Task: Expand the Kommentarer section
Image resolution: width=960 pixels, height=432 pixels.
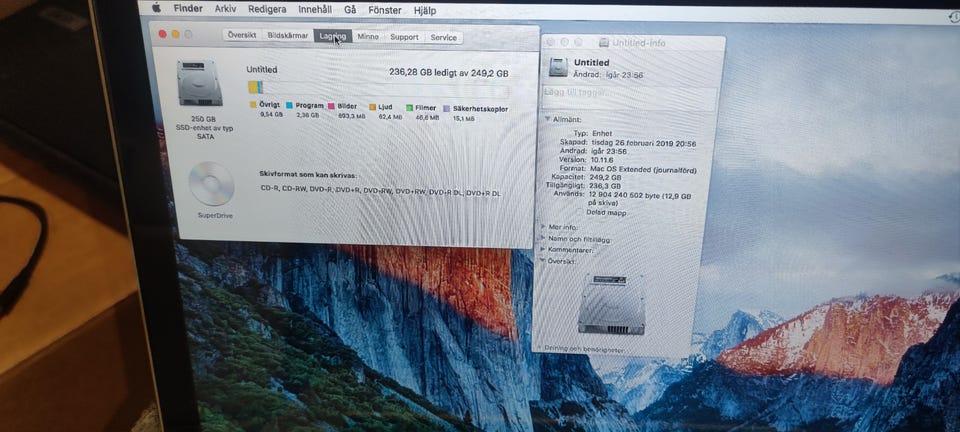Action: (x=543, y=250)
